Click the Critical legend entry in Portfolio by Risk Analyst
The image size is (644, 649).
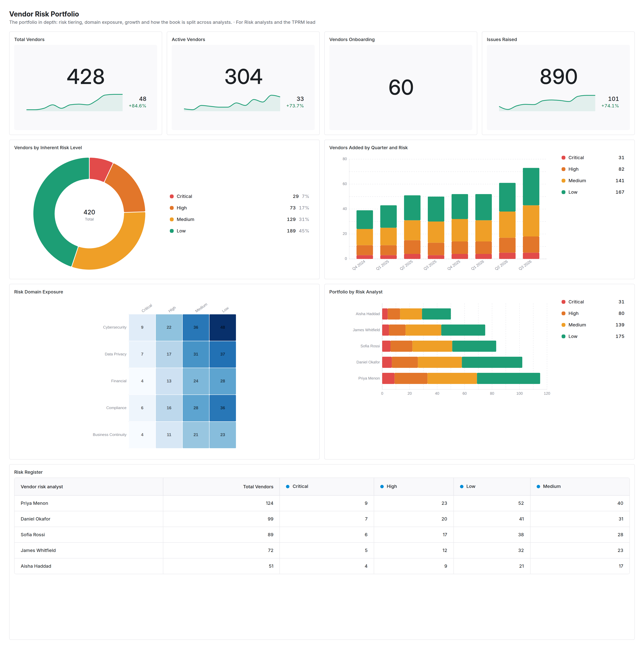[x=593, y=302]
